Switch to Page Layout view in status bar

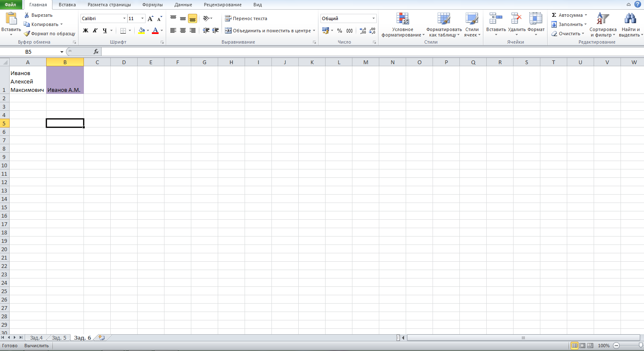[583, 346]
